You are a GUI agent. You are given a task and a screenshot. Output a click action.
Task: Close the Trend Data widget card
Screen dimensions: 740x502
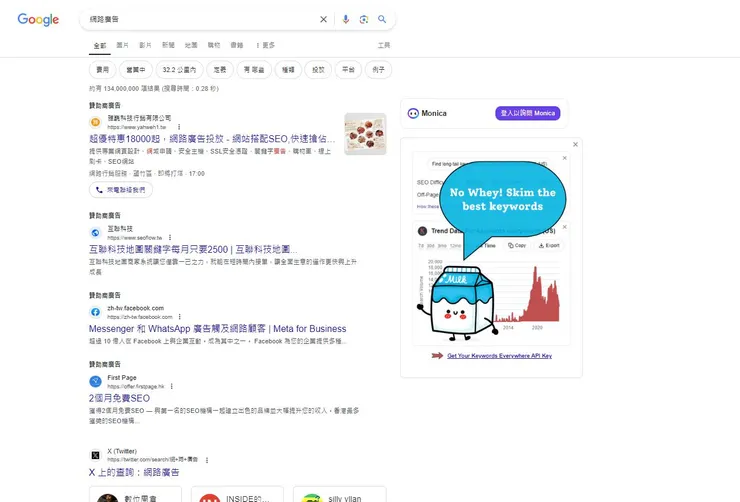tap(564, 227)
